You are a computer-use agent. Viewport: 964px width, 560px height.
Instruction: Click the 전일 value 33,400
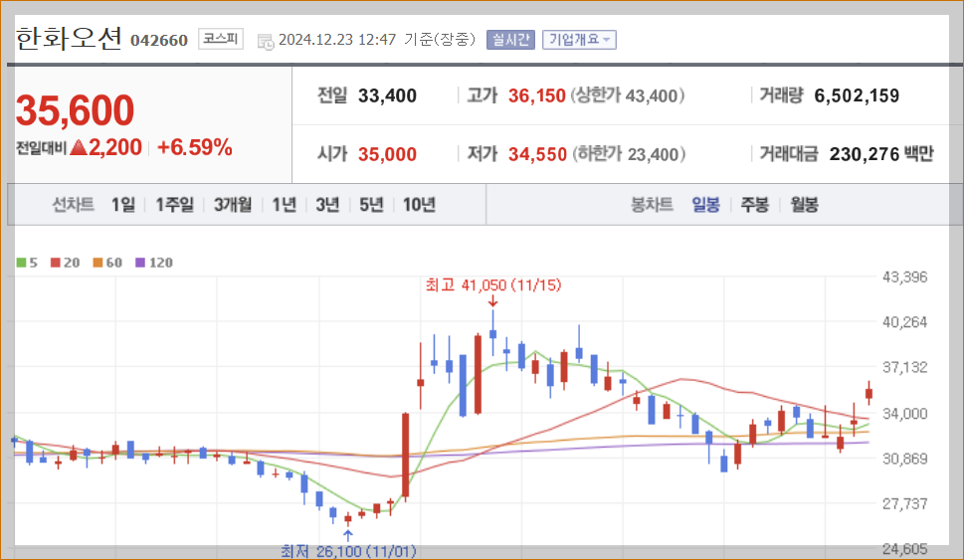click(387, 95)
